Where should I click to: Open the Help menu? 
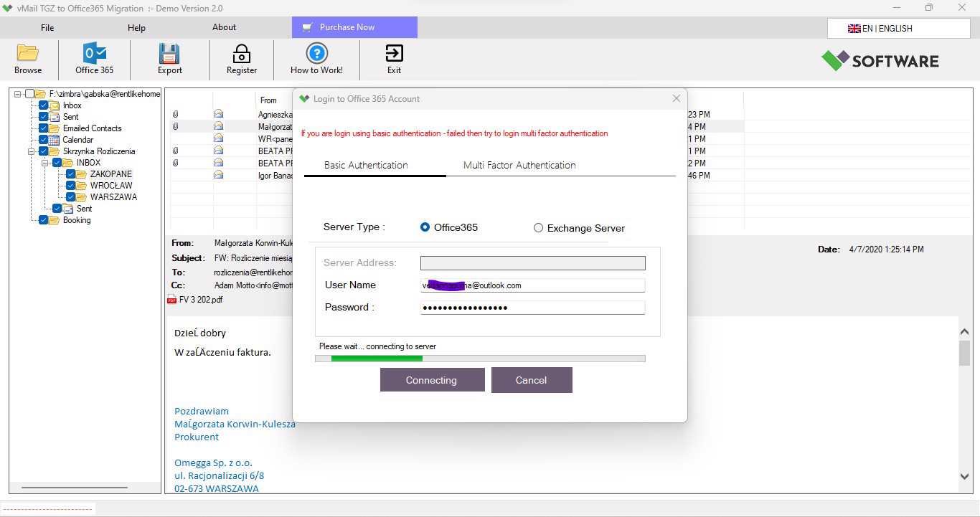[136, 28]
